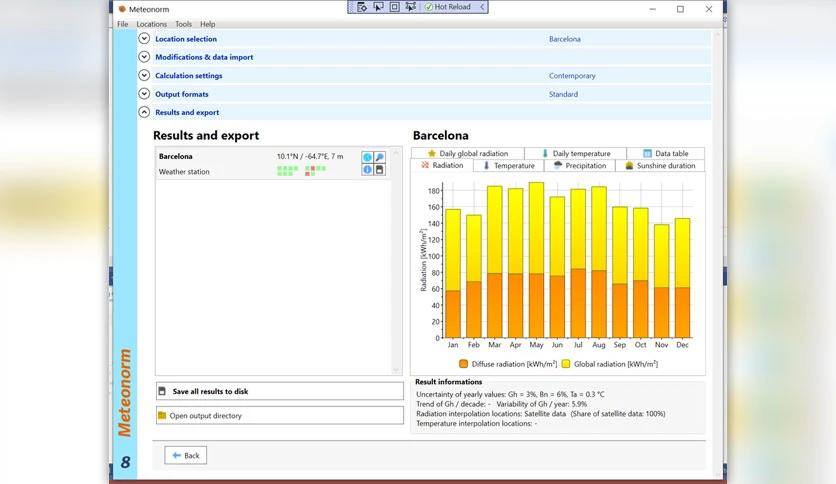Click the yellow Global radiation legend swatch
This screenshot has width=836, height=484.
(566, 364)
